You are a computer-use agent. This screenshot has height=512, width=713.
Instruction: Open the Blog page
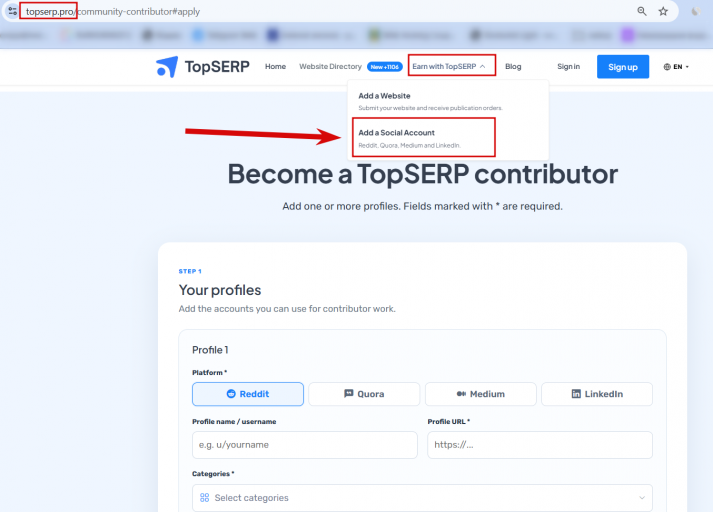[513, 66]
